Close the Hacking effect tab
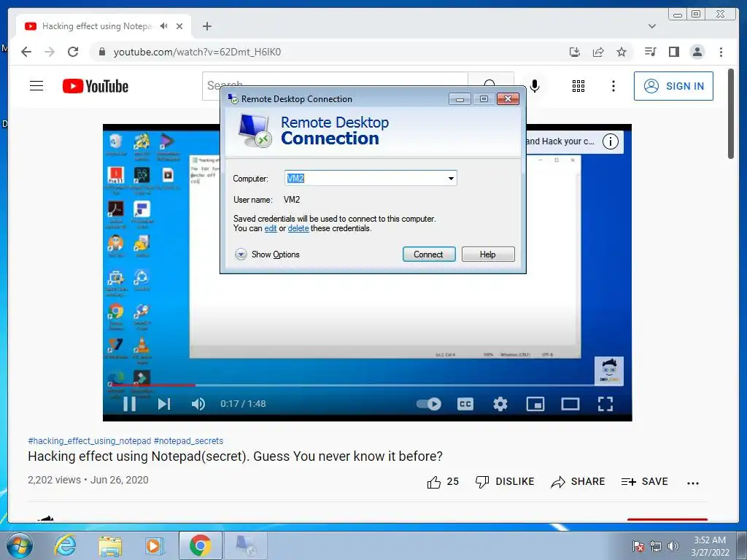Image resolution: width=747 pixels, height=560 pixels. 179,26
